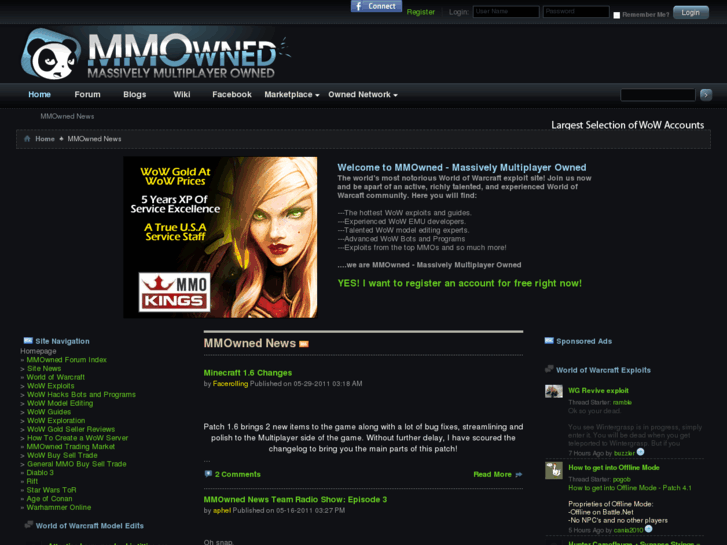Open Star Wars ToR link

tap(51, 490)
